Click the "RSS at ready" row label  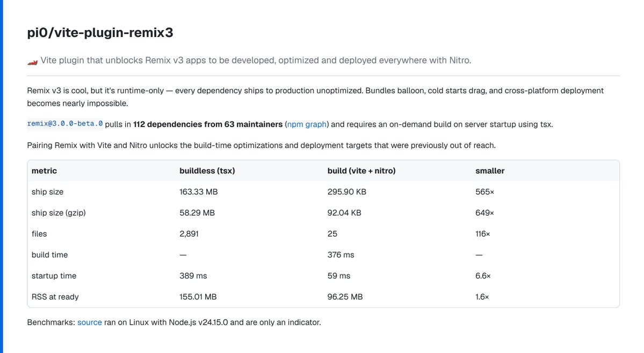coord(55,297)
